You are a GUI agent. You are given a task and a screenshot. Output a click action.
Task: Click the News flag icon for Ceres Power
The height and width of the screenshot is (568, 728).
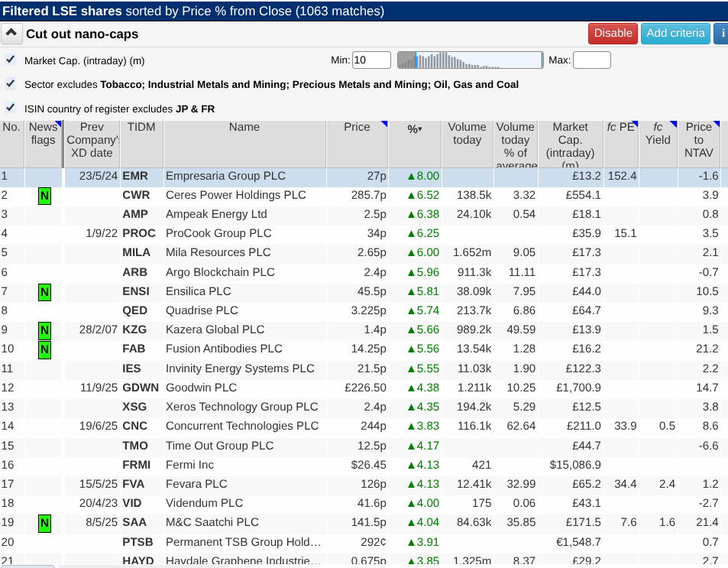(44, 196)
